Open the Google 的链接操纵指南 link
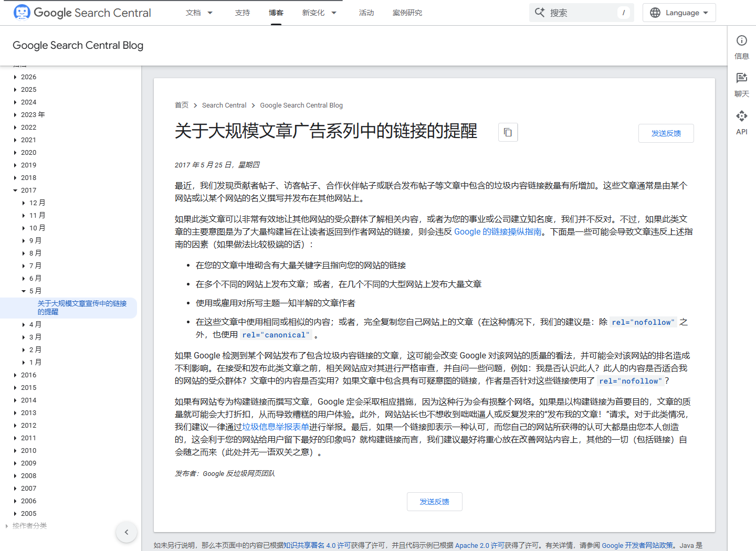 (x=498, y=232)
